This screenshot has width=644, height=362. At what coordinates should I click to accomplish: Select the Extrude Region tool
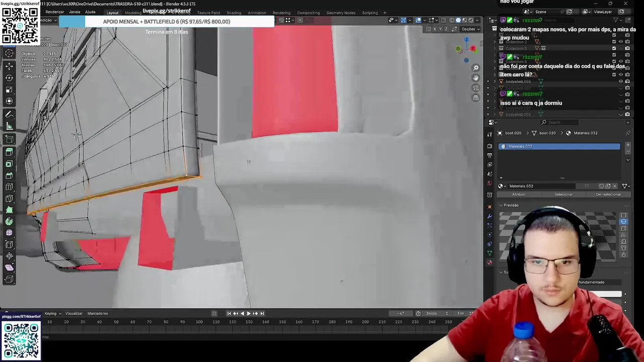click(9, 152)
